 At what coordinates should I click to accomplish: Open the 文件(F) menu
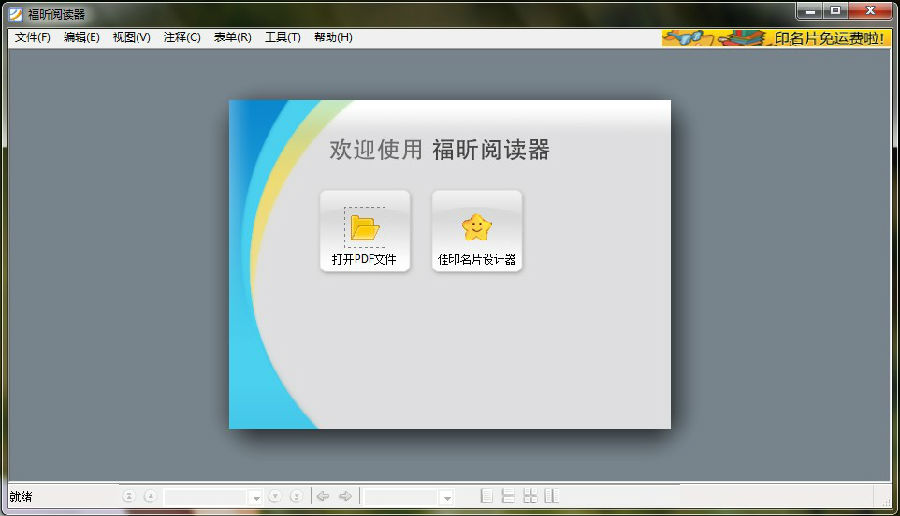[33, 38]
